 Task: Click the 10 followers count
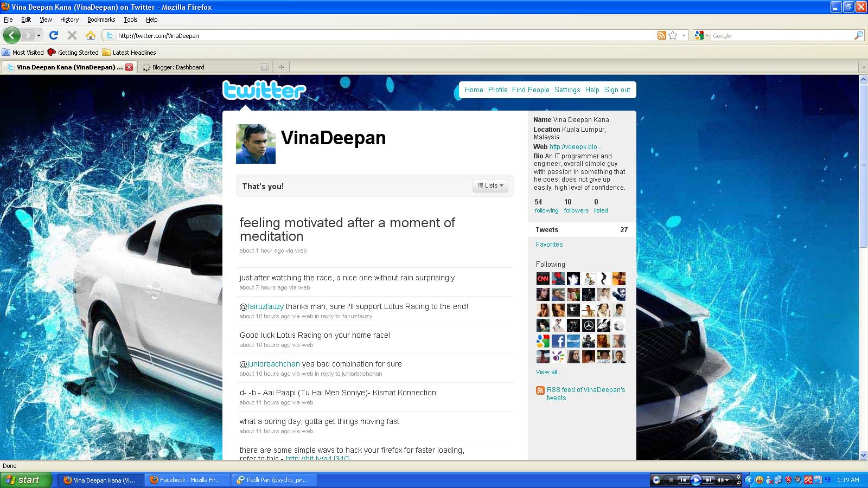[x=576, y=206]
